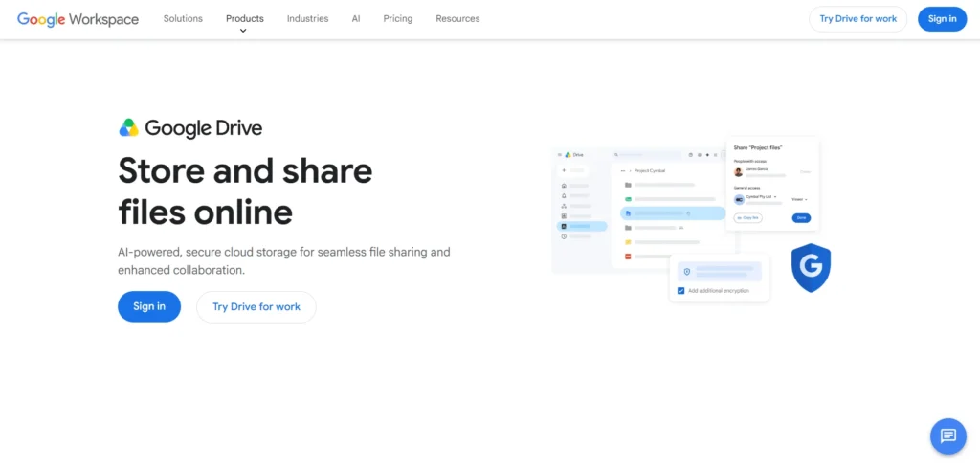Click the red Slides file icon in illustration
The height and width of the screenshot is (469, 980).
pyautogui.click(x=628, y=257)
